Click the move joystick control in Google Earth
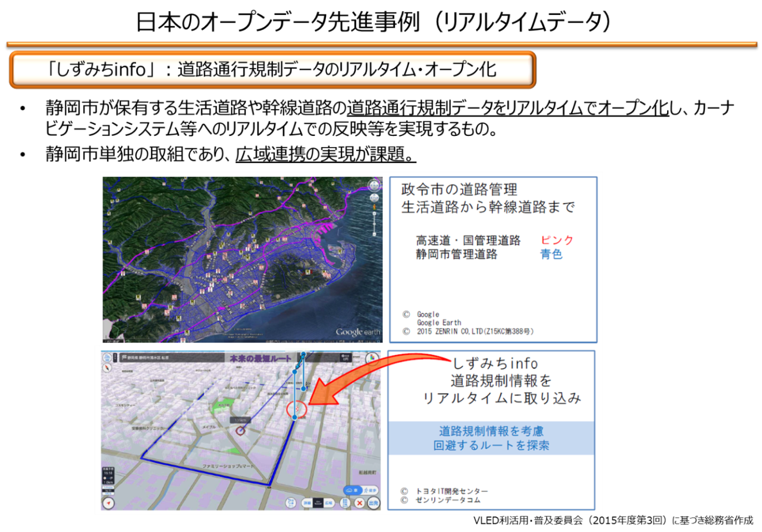The height and width of the screenshot is (532, 762). [374, 198]
